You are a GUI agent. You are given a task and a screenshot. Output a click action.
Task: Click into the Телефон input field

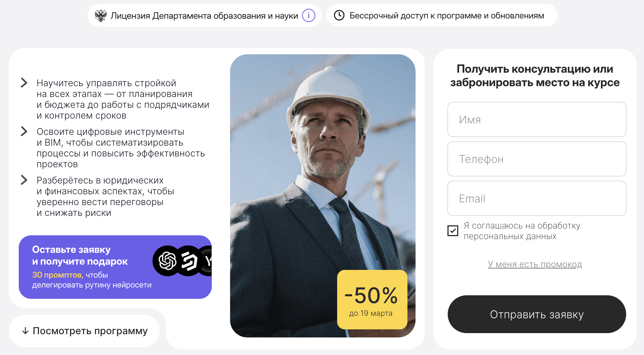click(x=537, y=159)
